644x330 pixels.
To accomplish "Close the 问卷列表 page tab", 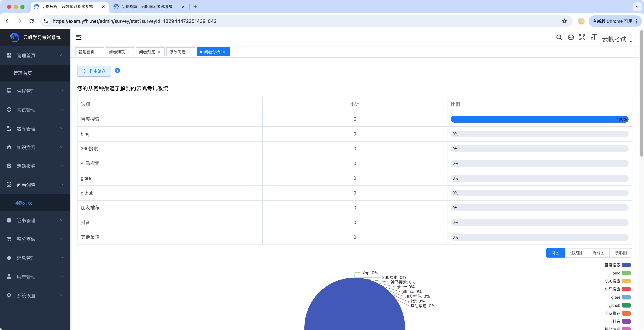I will click(x=129, y=52).
